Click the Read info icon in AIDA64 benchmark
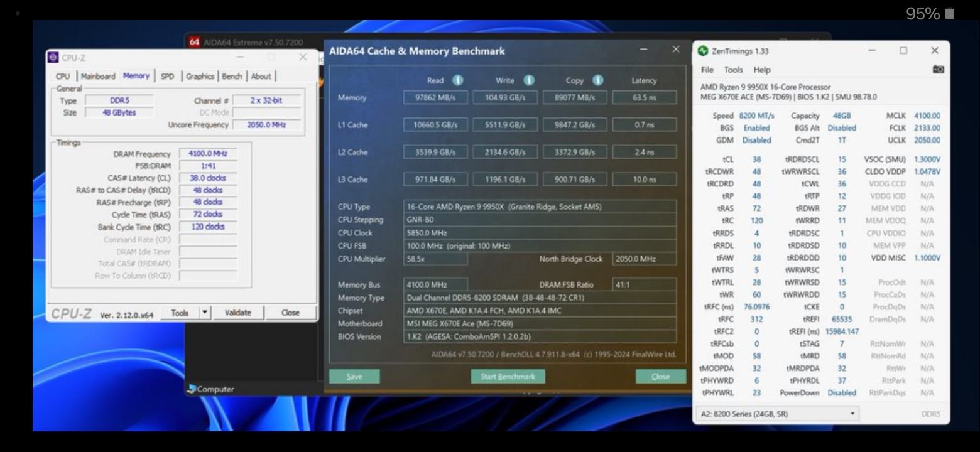This screenshot has height=452, width=980. [x=458, y=80]
